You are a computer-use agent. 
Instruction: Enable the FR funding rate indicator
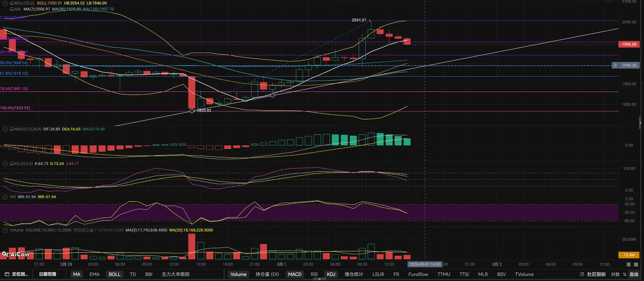click(396, 274)
